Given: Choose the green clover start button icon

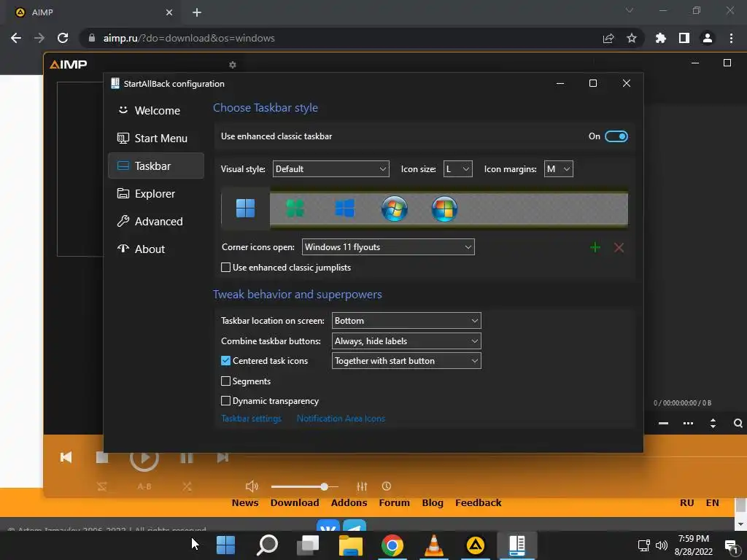Looking at the screenshot, I should coord(295,208).
